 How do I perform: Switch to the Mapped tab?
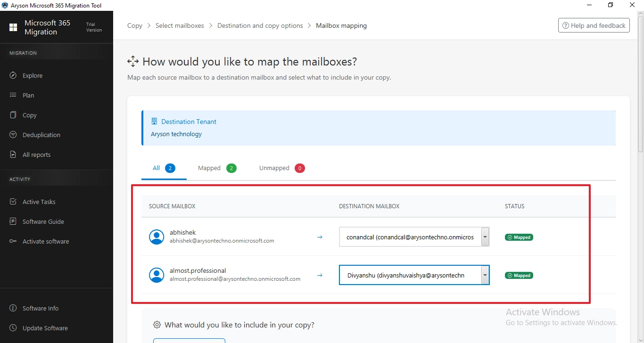tap(217, 168)
